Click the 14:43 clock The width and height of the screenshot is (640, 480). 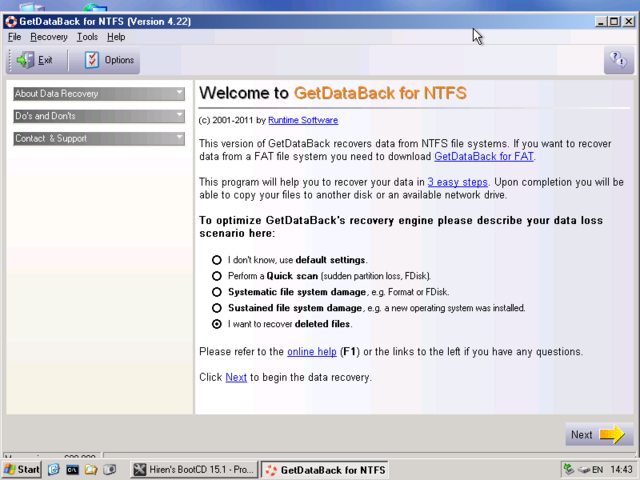pyautogui.click(x=621, y=470)
